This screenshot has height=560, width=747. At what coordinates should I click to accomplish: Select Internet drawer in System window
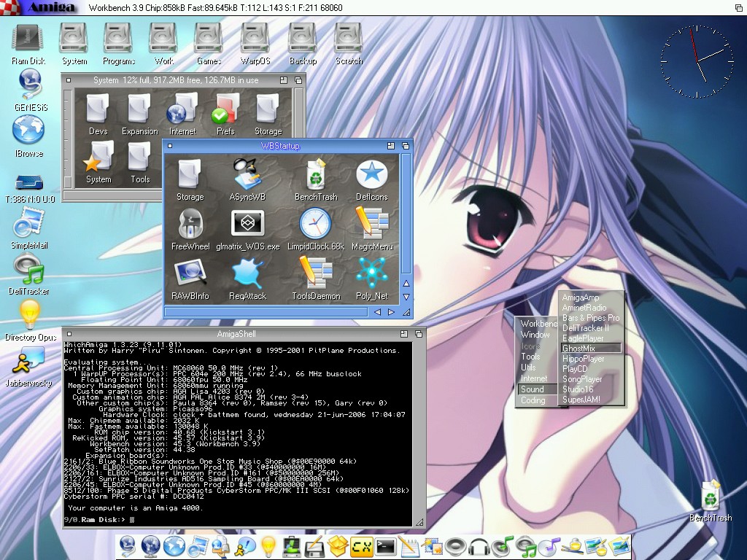pyautogui.click(x=182, y=114)
